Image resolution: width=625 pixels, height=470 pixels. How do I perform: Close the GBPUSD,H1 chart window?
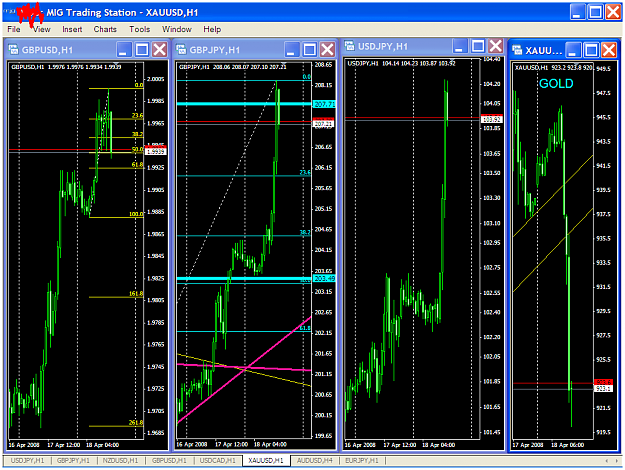pyautogui.click(x=160, y=49)
